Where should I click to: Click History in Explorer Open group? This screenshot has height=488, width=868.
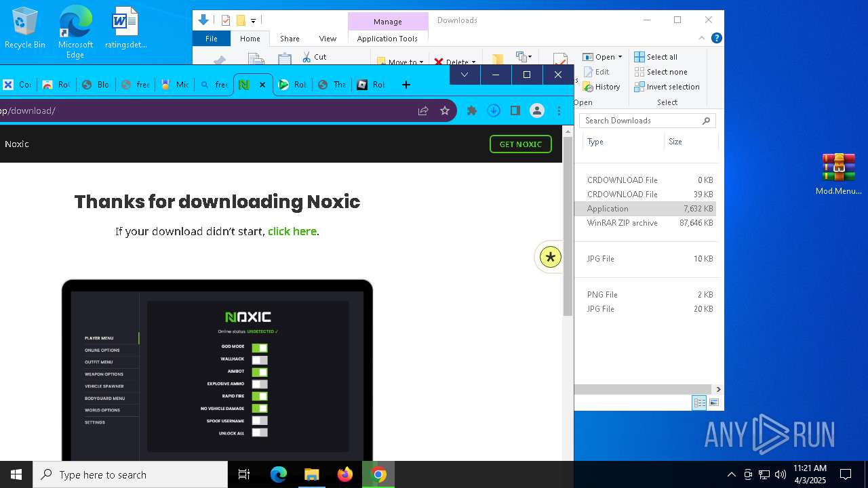point(601,87)
